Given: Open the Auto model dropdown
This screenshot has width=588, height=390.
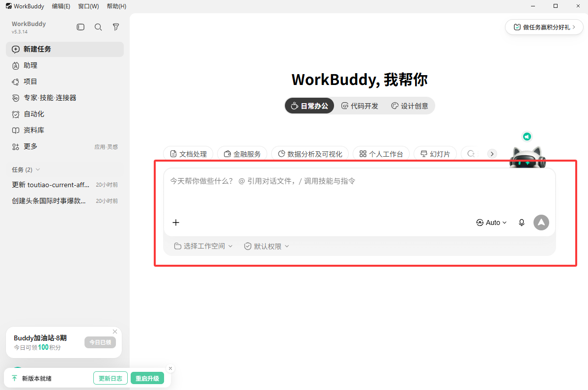Looking at the screenshot, I should pos(491,223).
